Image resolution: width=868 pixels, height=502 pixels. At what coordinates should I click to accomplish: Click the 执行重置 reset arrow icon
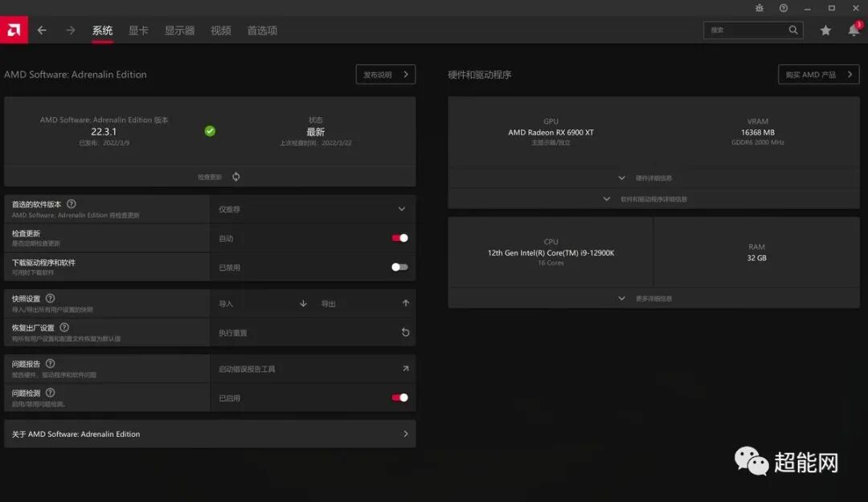tap(405, 332)
